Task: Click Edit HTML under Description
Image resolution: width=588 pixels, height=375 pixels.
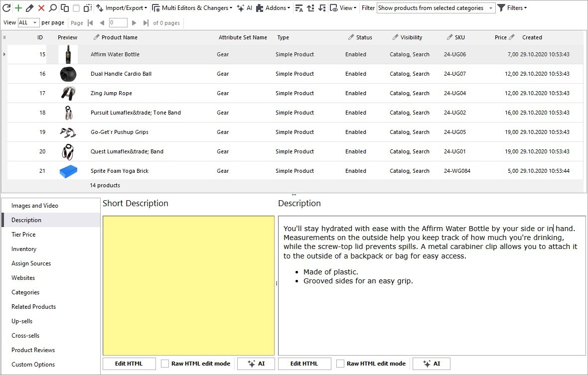Action: [x=304, y=364]
